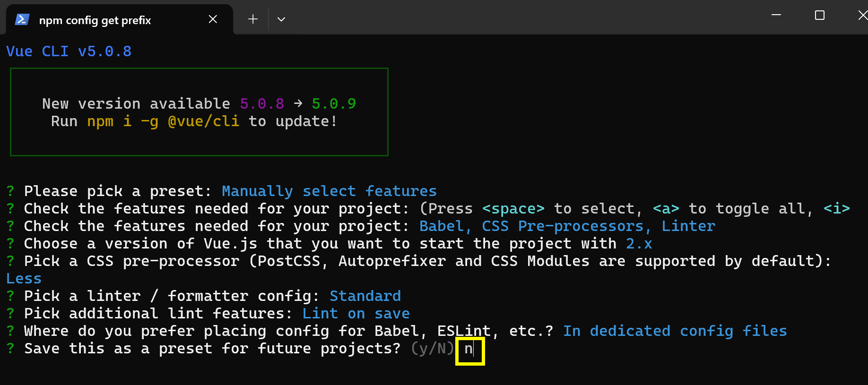Click the old version '5.0.8' in the notice
Image resolution: width=868 pixels, height=385 pixels.
pos(262,103)
